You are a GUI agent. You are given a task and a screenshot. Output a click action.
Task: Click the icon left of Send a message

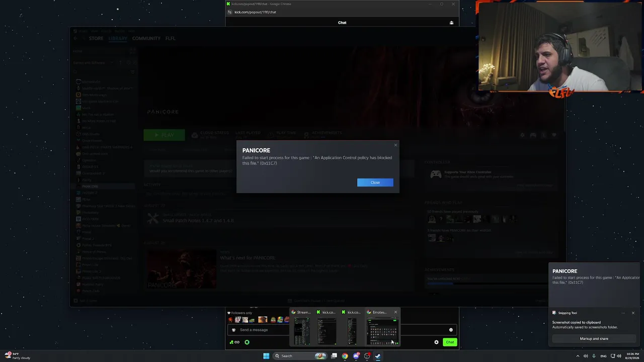click(x=233, y=330)
